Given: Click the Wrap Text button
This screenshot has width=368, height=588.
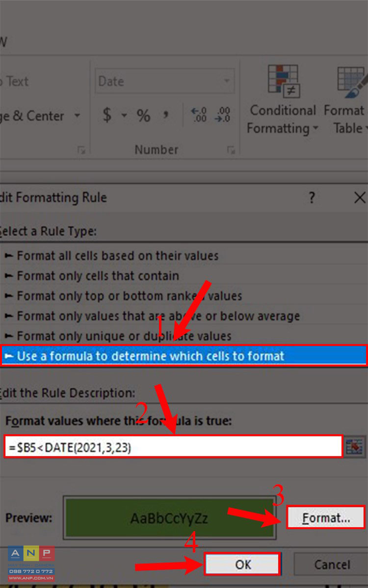Looking at the screenshot, I should coord(15,81).
